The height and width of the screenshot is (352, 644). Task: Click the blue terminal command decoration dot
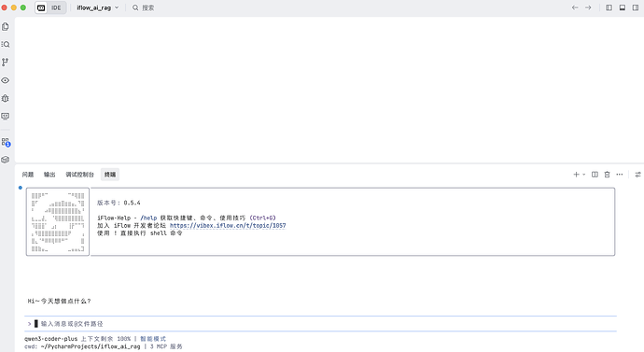[x=21, y=188]
